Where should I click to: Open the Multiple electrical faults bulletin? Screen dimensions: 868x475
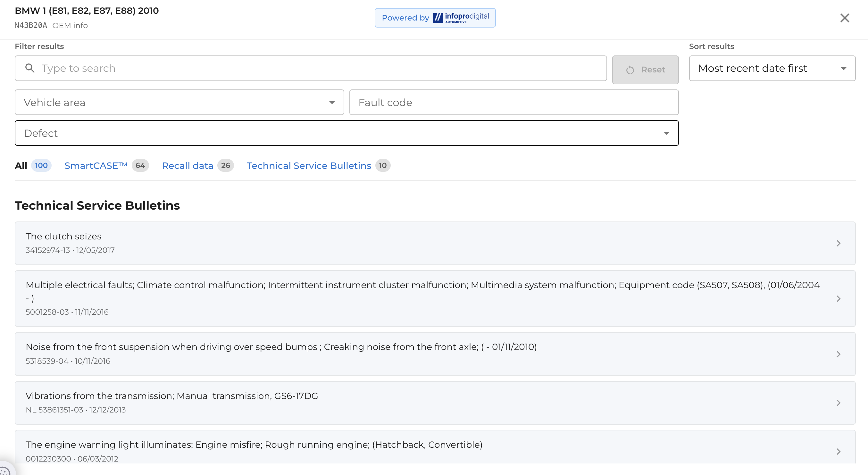coord(435,298)
